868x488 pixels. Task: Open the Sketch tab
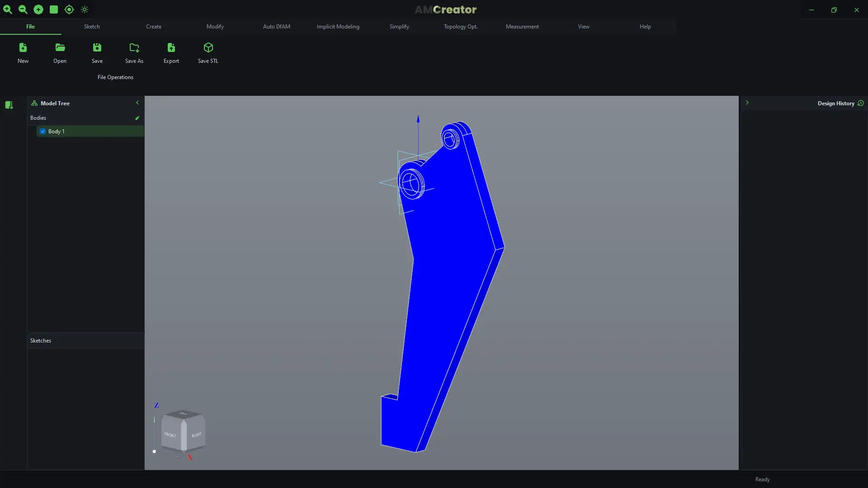[x=92, y=27]
